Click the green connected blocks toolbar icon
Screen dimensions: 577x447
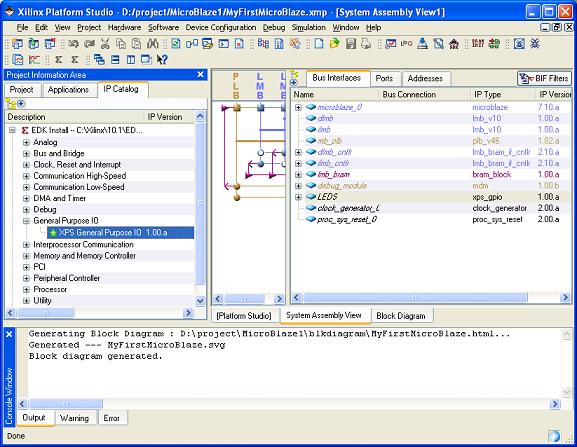pos(494,44)
